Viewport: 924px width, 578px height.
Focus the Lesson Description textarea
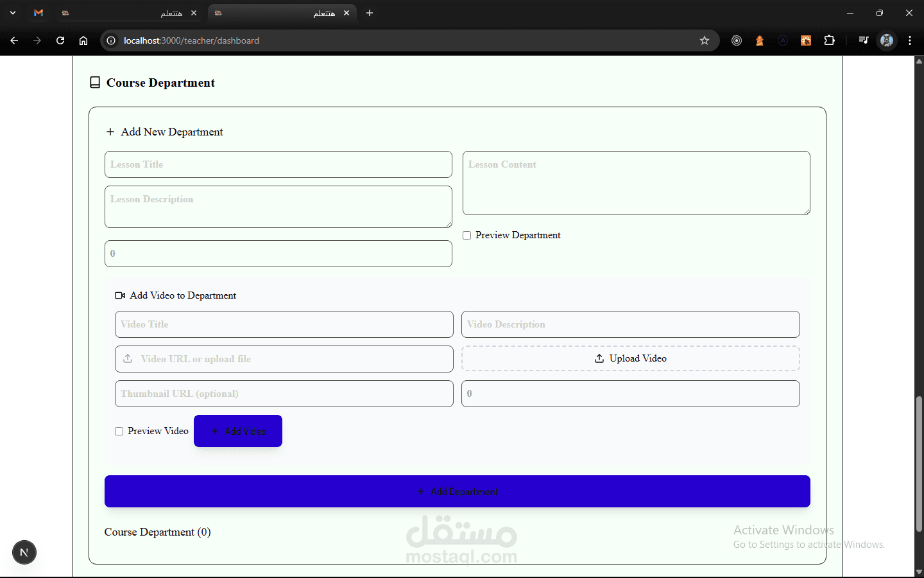(x=278, y=207)
